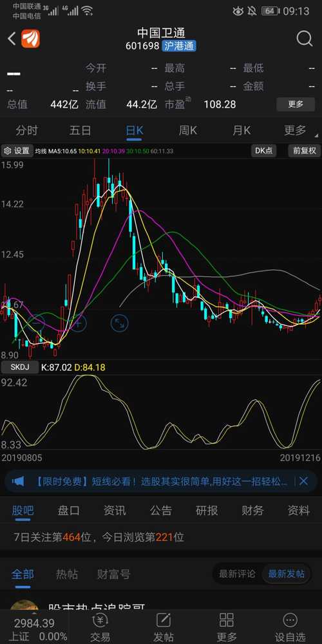The image size is (322, 644).
Task: Tap the battery indicator icon
Action: (270, 11)
